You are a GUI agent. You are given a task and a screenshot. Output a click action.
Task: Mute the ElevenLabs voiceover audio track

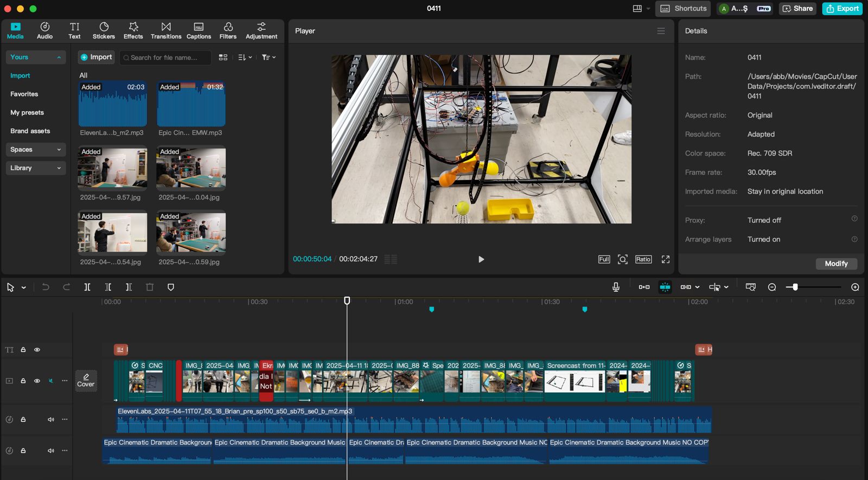(x=51, y=419)
